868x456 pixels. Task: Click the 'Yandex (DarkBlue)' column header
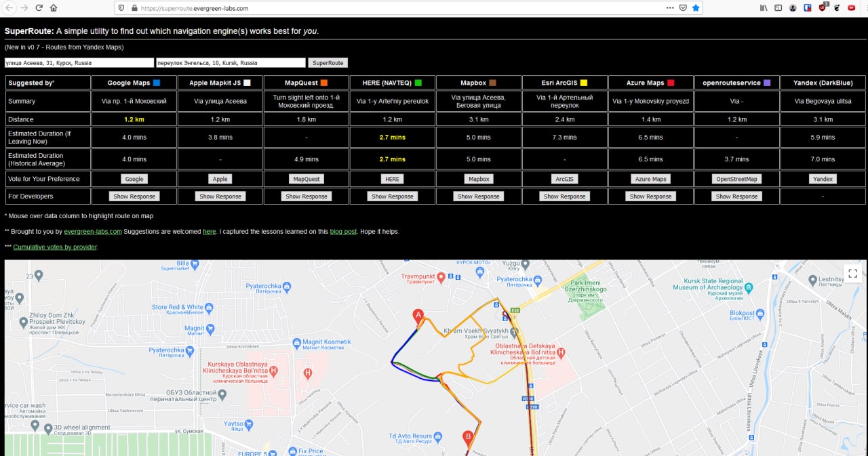(x=823, y=83)
